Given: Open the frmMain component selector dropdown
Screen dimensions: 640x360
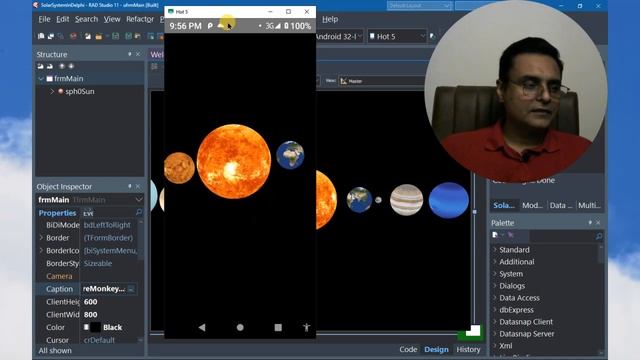Looking at the screenshot, I should pyautogui.click(x=139, y=200).
